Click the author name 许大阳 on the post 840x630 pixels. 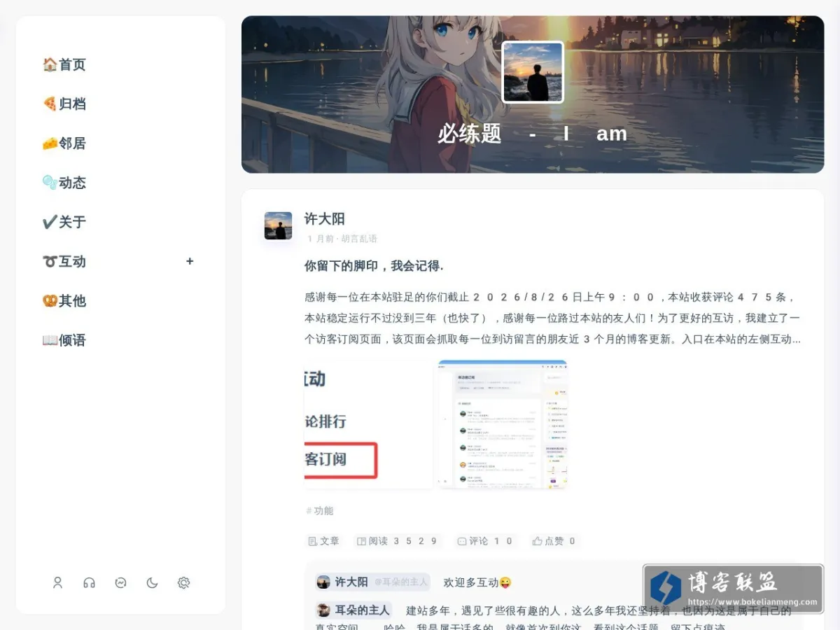(325, 218)
